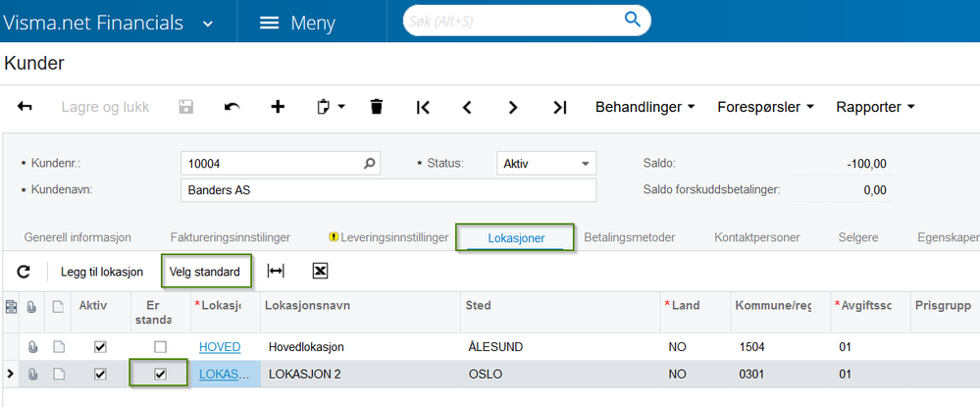The width and height of the screenshot is (980, 407).
Task: Uncheck Er standard for LOKASJON 2
Action: pos(160,374)
